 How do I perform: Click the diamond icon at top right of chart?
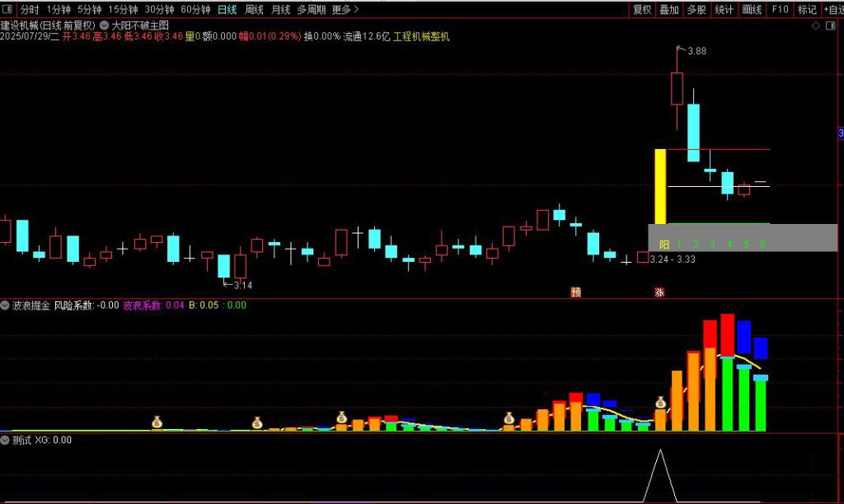click(815, 26)
